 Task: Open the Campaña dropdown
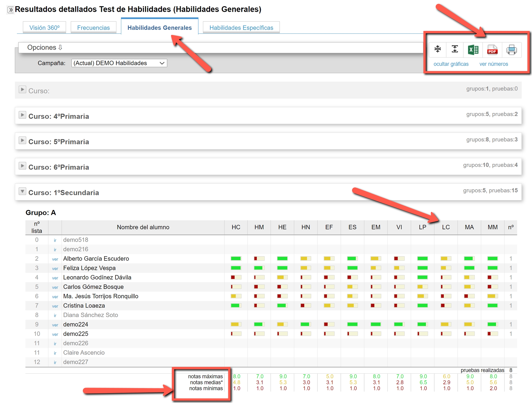(119, 63)
